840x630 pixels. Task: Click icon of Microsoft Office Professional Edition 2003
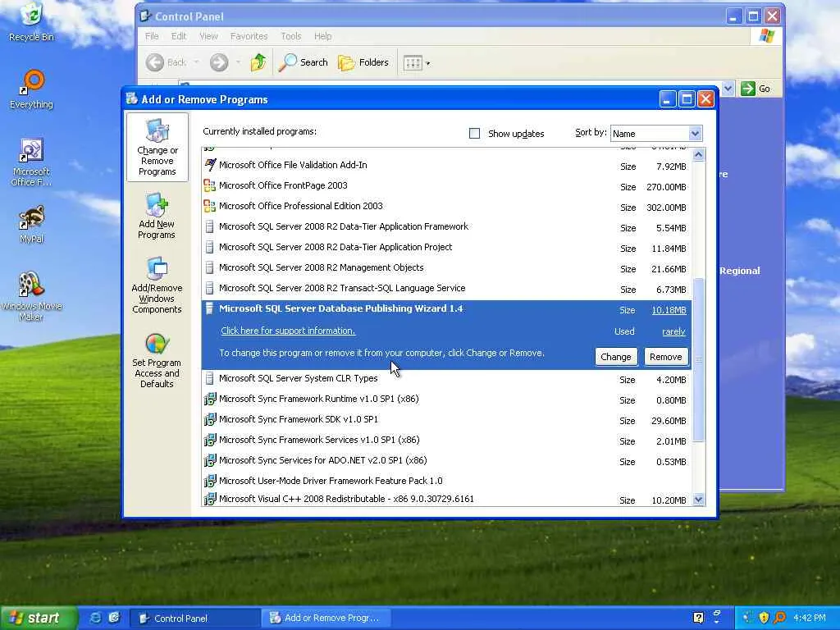pos(210,206)
